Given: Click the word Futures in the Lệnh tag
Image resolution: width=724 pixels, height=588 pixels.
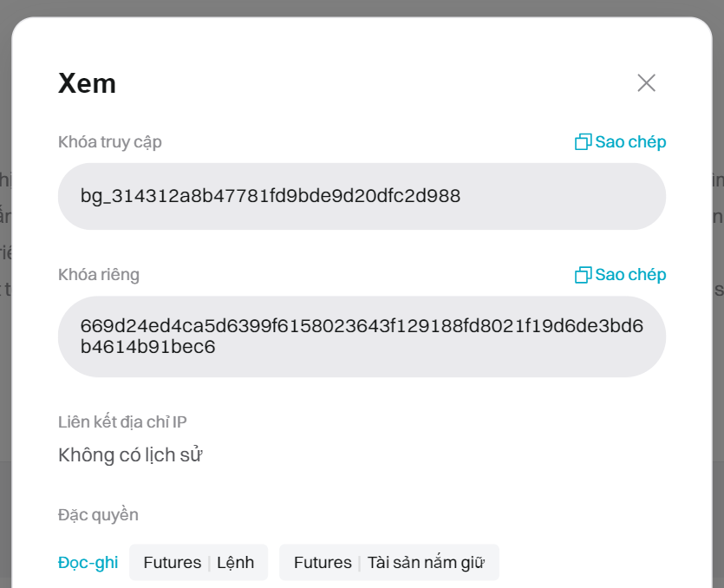Looking at the screenshot, I should [172, 563].
